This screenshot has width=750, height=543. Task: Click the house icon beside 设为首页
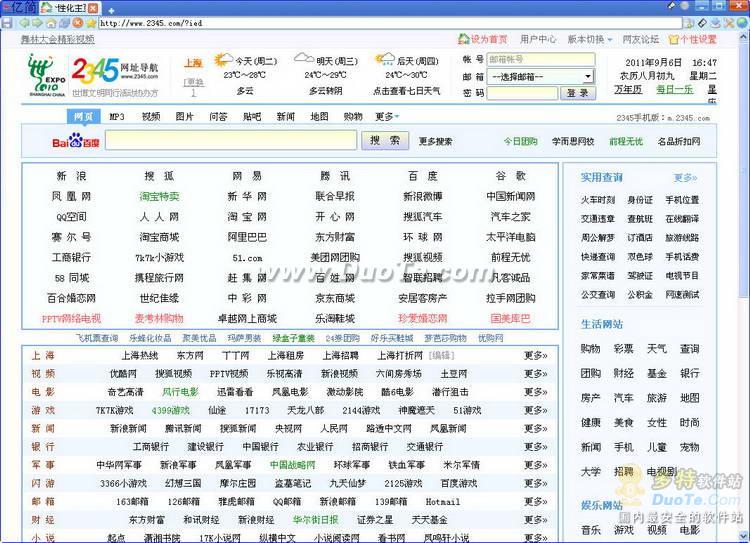[463, 39]
